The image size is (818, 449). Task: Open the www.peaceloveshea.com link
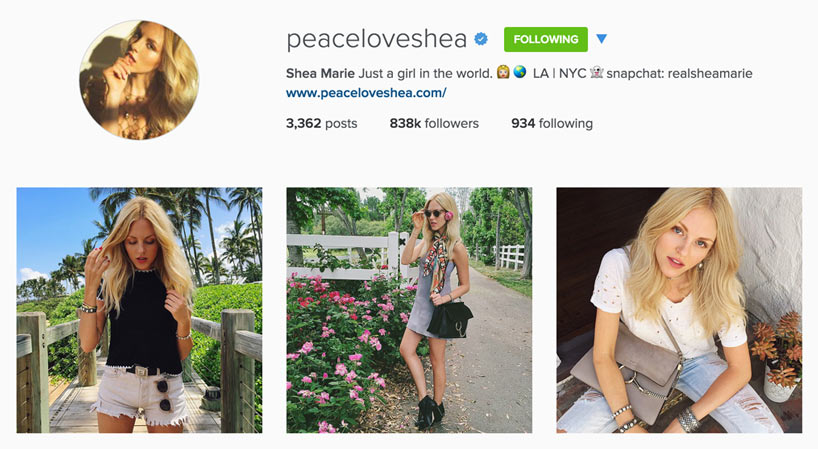[366, 93]
